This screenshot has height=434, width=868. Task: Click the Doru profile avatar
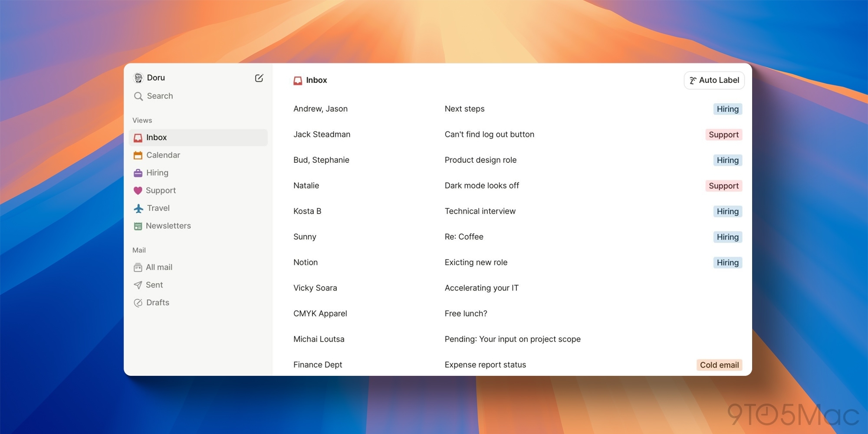(138, 78)
